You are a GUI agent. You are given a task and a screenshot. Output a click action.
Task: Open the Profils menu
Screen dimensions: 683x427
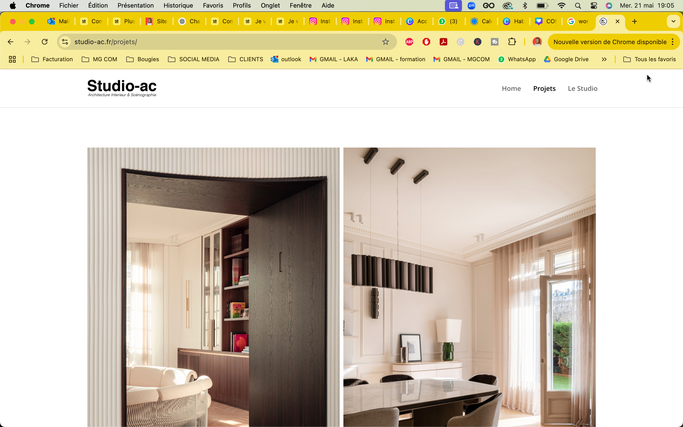coord(241,6)
